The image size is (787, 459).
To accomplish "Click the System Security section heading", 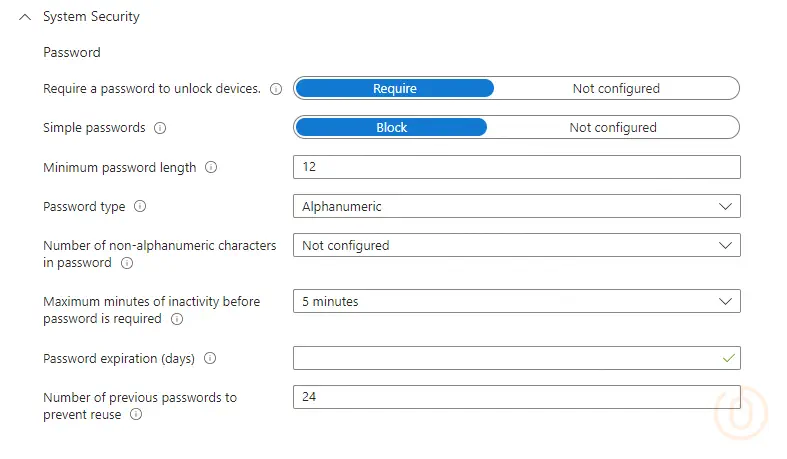I will click(x=91, y=17).
